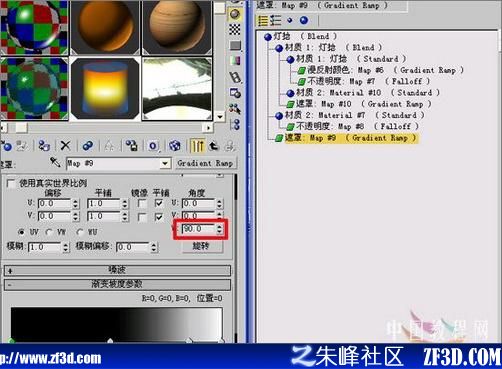Screen dimensions: 502x369
Task: Select the right-side gradient flag near white
Action: click(x=189, y=340)
